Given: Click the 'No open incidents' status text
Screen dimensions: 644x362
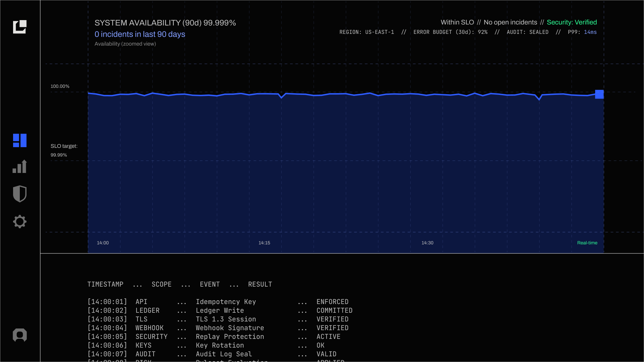Looking at the screenshot, I should click(x=510, y=22).
